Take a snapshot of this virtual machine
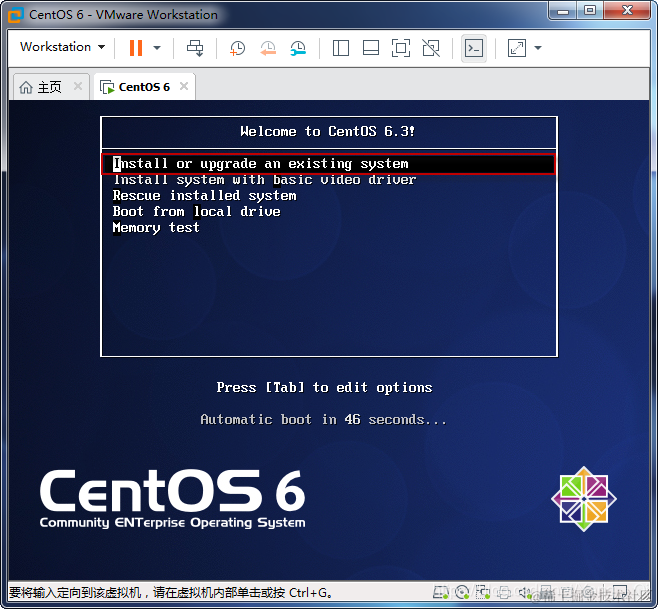The image size is (658, 609). (x=238, y=48)
